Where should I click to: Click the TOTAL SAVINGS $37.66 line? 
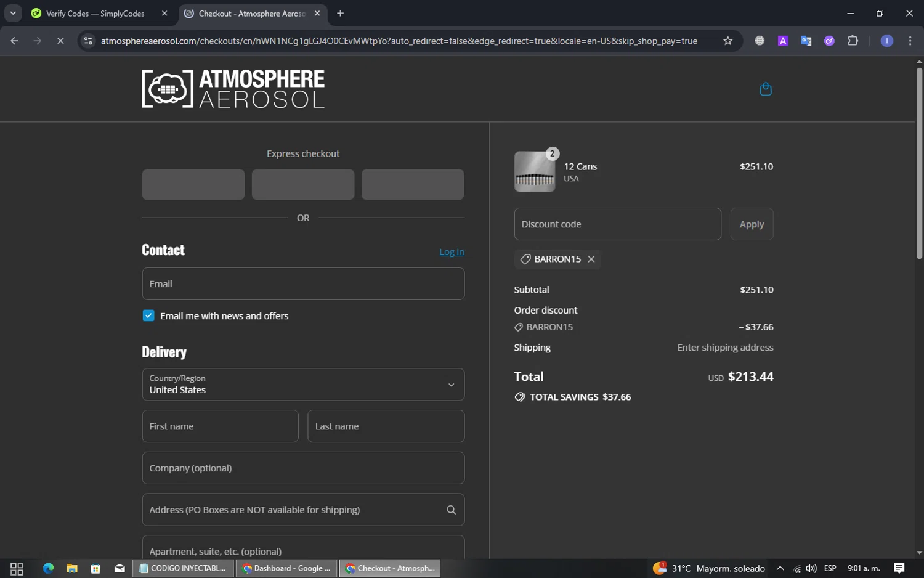[573, 397]
